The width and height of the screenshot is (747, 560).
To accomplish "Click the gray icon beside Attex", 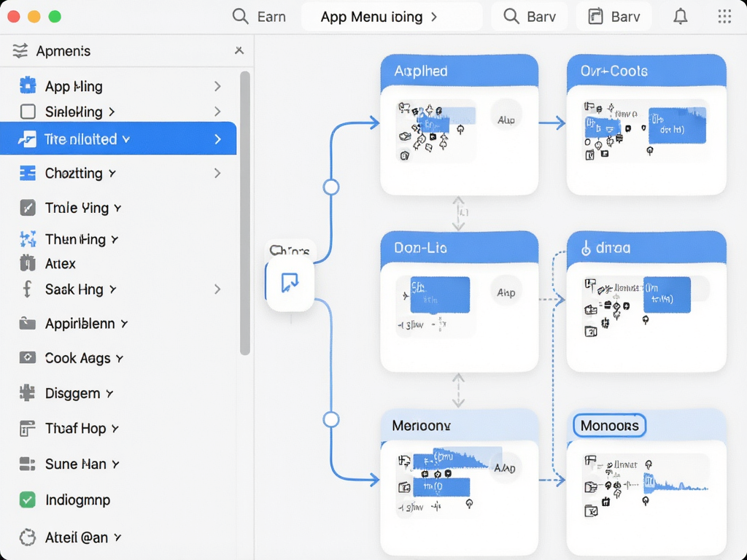I will (x=28, y=262).
